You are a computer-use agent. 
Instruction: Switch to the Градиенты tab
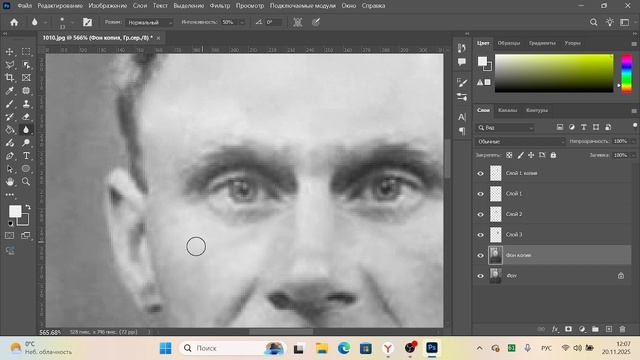542,43
